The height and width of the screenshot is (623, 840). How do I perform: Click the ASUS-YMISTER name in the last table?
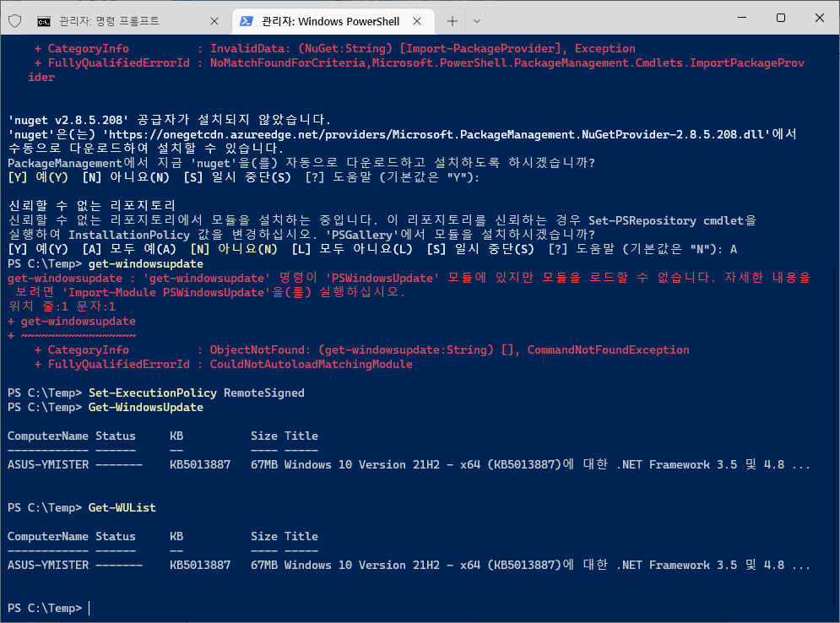[48, 565]
